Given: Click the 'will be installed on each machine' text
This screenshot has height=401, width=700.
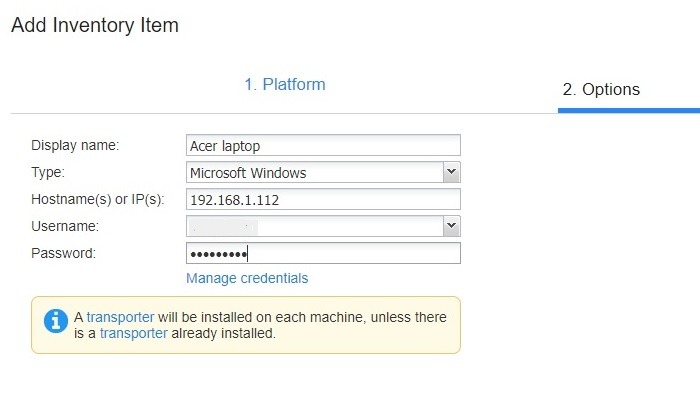Looking at the screenshot, I should [267, 317].
